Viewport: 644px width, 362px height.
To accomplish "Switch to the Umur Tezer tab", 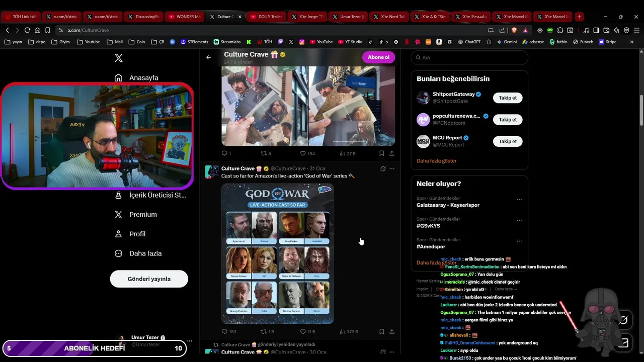I will click(348, 17).
